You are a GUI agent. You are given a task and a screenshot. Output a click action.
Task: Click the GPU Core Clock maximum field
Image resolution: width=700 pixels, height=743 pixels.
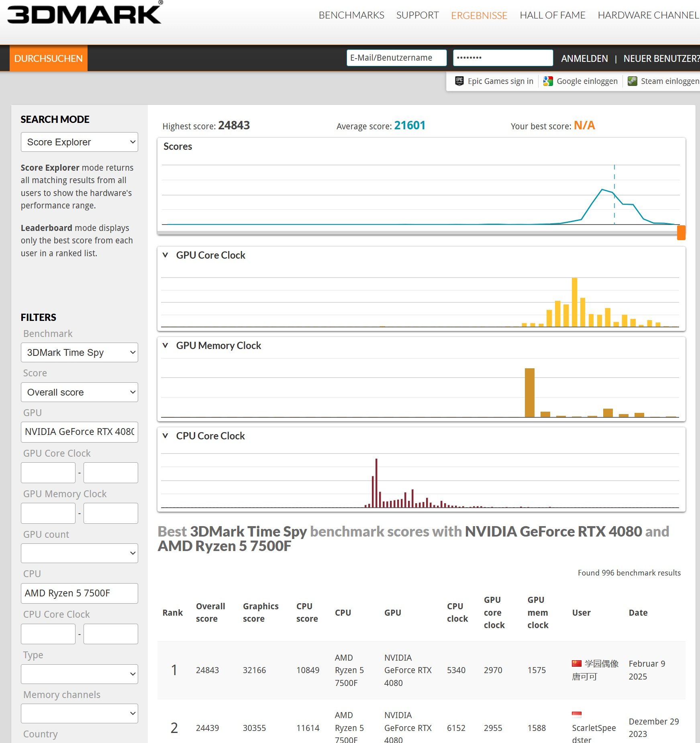point(111,473)
